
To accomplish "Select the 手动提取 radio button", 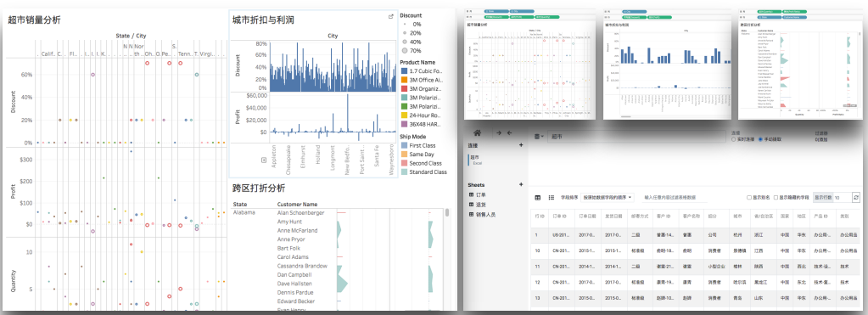I will [x=760, y=139].
